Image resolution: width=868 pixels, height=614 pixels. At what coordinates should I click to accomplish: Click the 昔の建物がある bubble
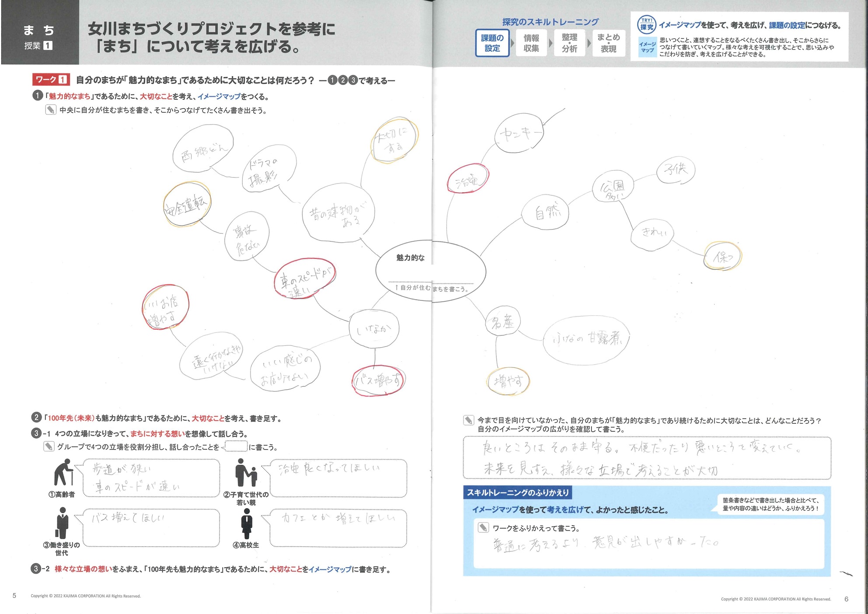pos(338,213)
